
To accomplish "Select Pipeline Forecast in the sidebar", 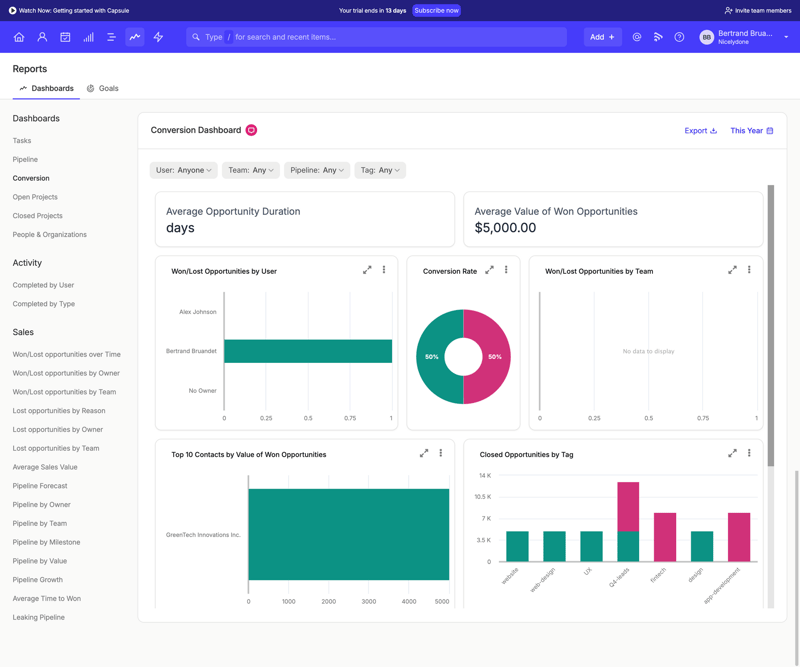I will pyautogui.click(x=41, y=486).
